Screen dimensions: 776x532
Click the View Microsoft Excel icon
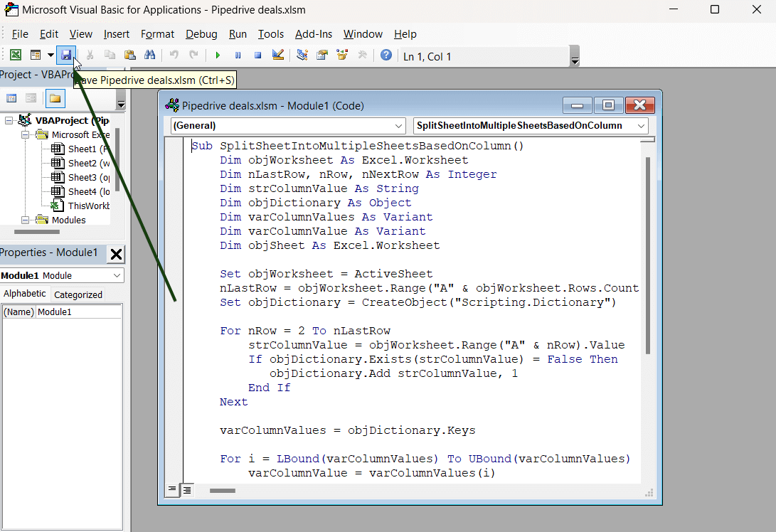15,55
